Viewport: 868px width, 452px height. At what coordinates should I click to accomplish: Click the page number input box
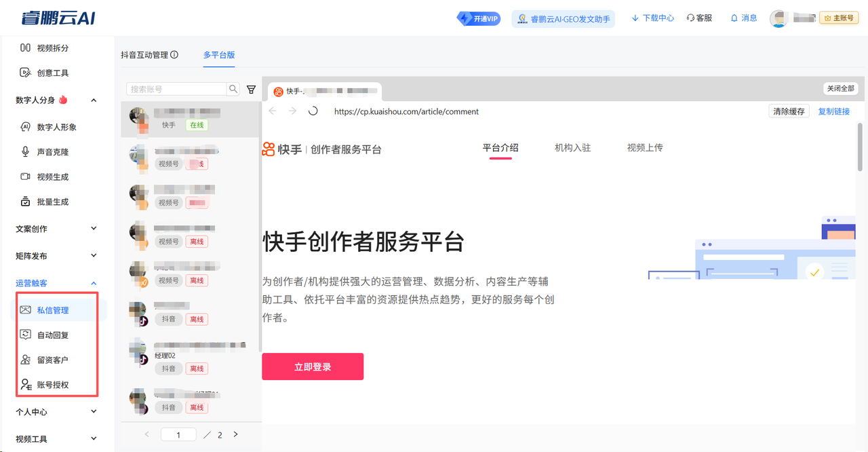coord(178,435)
